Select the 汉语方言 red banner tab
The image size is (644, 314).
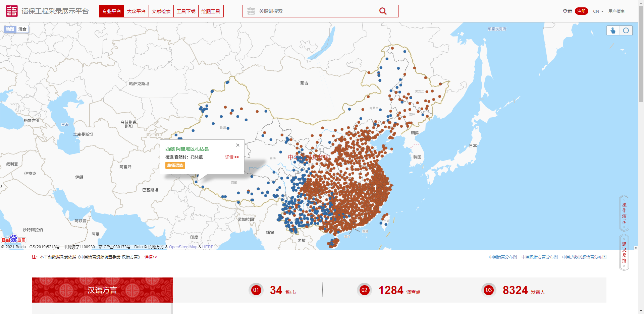coord(102,290)
